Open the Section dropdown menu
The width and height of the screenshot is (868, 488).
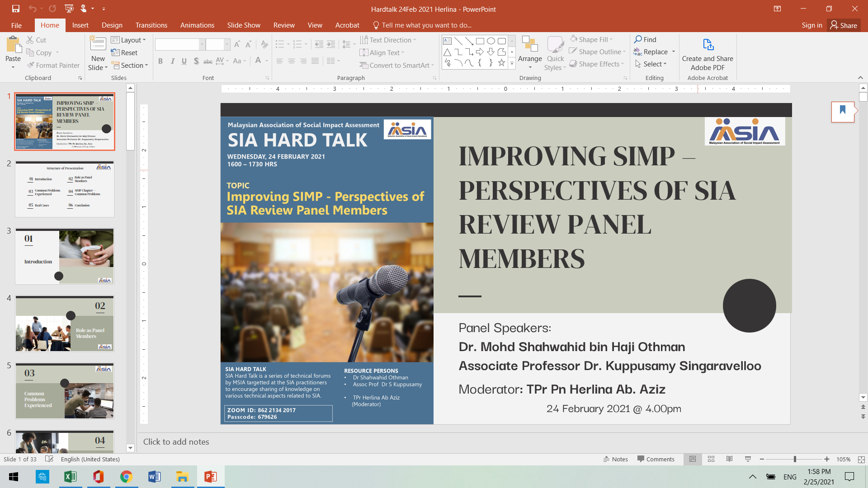coord(130,66)
